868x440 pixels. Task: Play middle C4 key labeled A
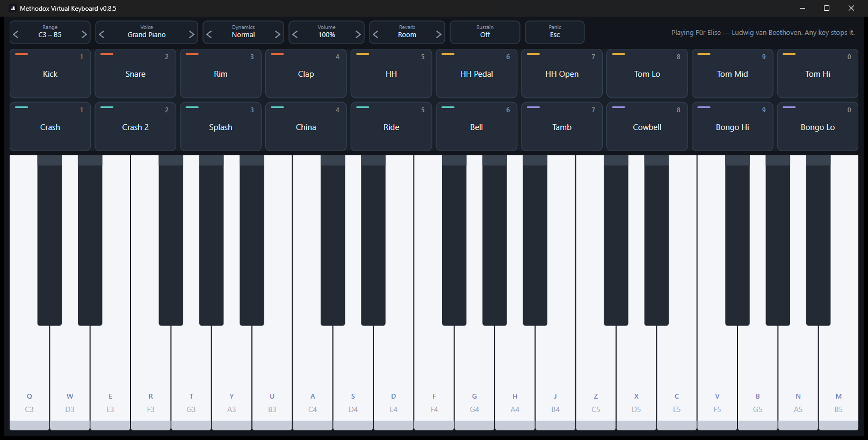pos(313,376)
